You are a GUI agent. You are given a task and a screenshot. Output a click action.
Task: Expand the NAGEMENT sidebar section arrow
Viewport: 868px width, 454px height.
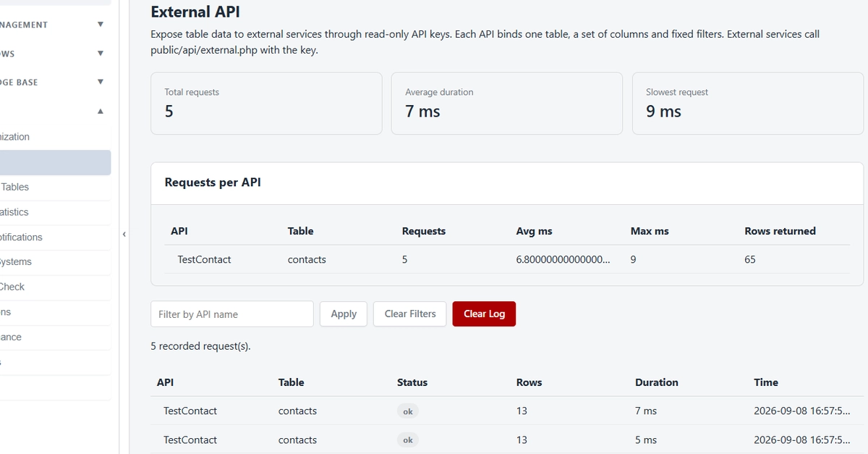[101, 25]
